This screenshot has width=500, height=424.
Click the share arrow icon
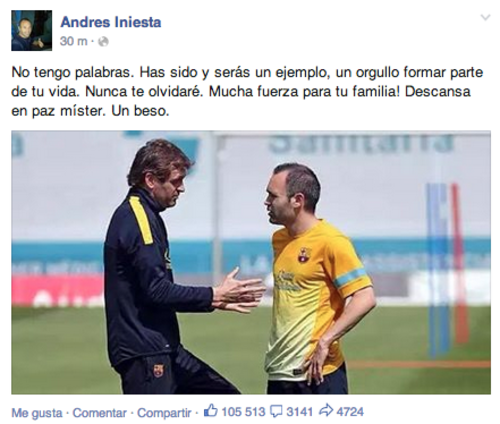click(x=326, y=411)
